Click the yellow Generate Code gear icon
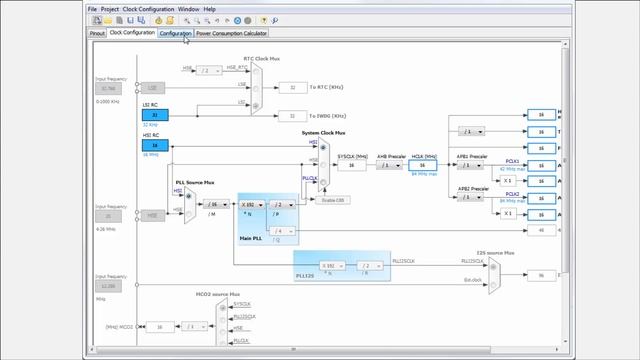The height and width of the screenshot is (360, 640). [158, 20]
